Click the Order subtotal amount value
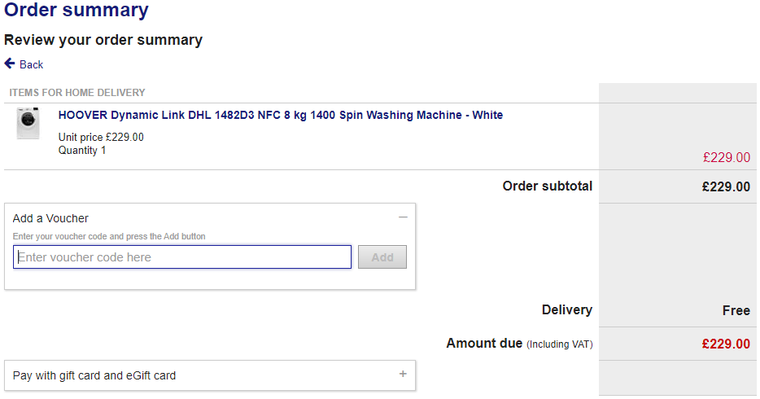 [726, 187]
